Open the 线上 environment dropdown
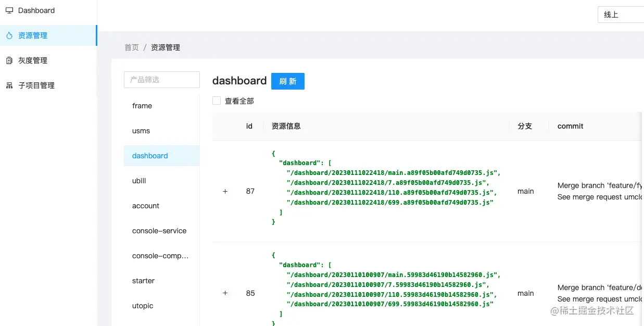Screen dimensions: 644x326 (x=621, y=15)
